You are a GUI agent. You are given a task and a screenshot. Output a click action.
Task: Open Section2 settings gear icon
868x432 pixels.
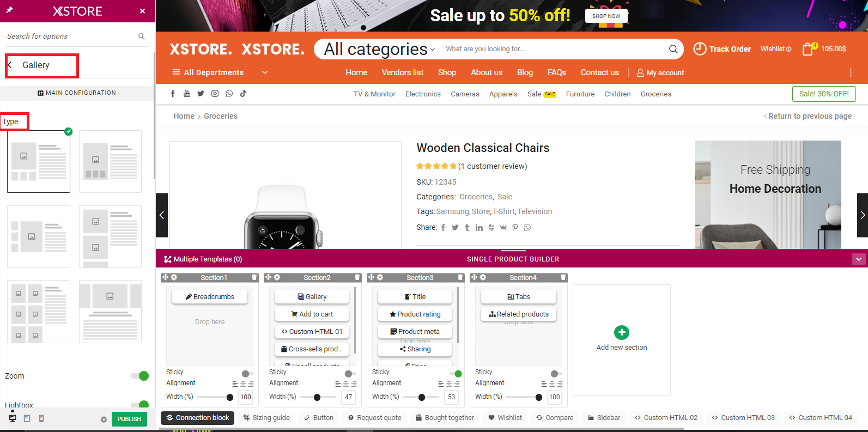(277, 277)
